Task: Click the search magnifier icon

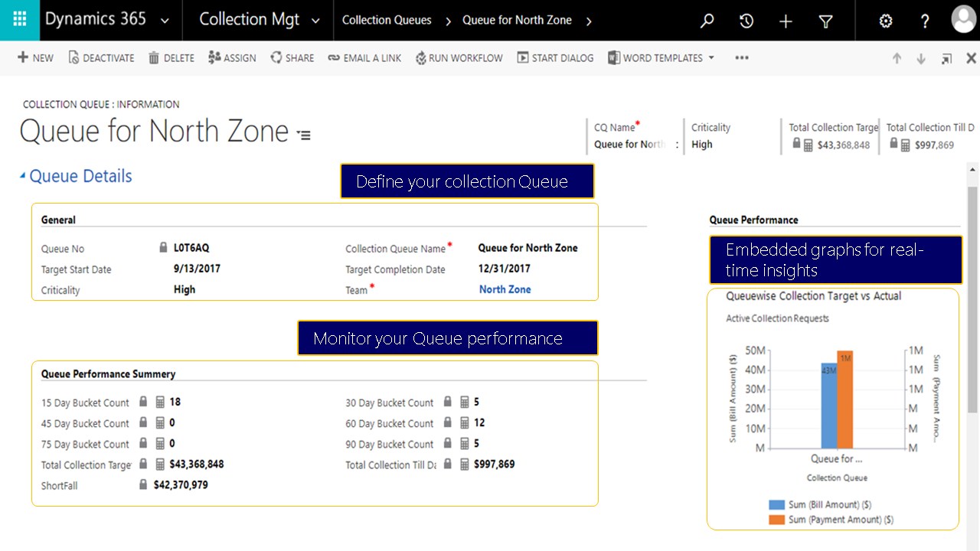Action: pos(707,21)
